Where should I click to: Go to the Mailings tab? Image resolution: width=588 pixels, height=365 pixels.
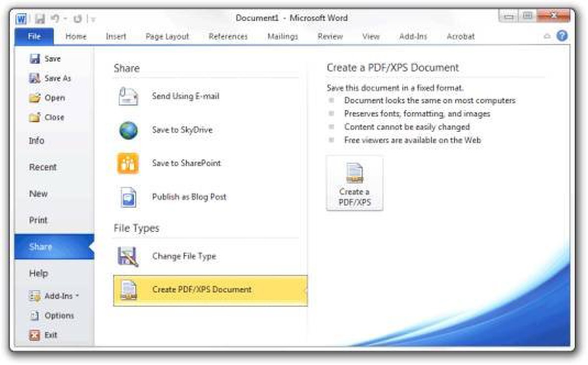pyautogui.click(x=282, y=36)
